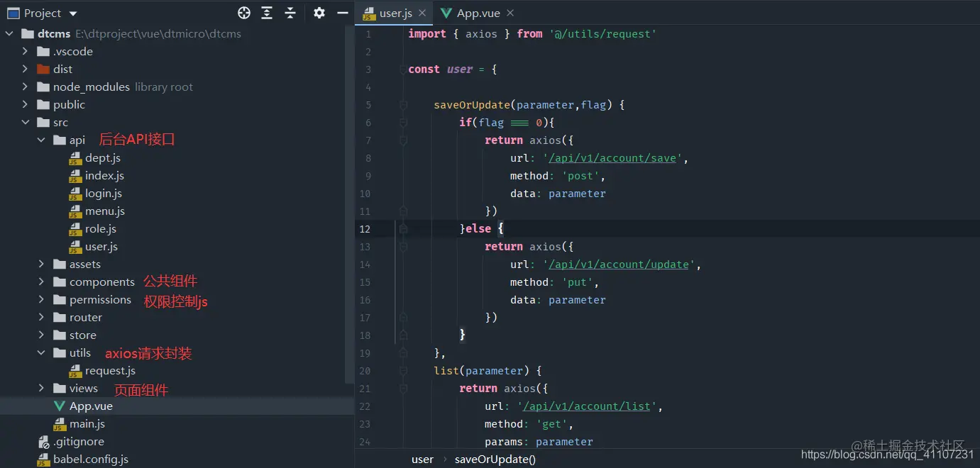The image size is (980, 468).
Task: Collapse the src folder
Action: pos(25,122)
